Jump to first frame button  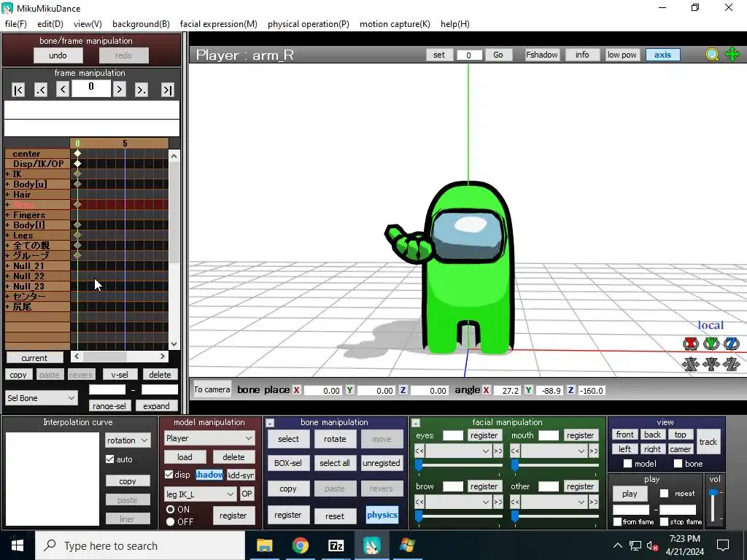tap(18, 90)
